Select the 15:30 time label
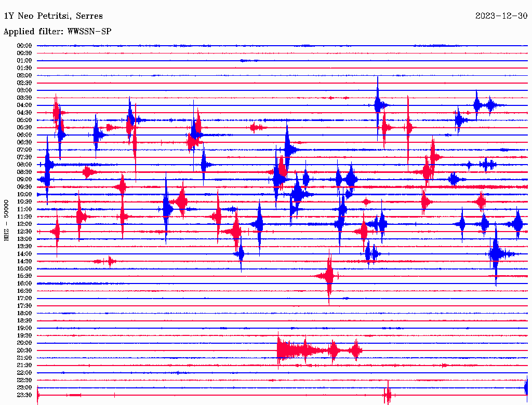532x405 pixels. (24, 276)
